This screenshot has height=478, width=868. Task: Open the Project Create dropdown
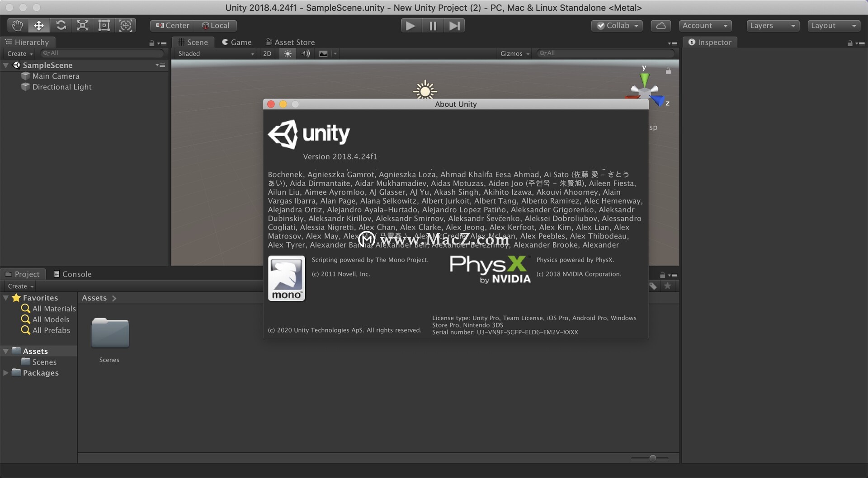(21, 286)
